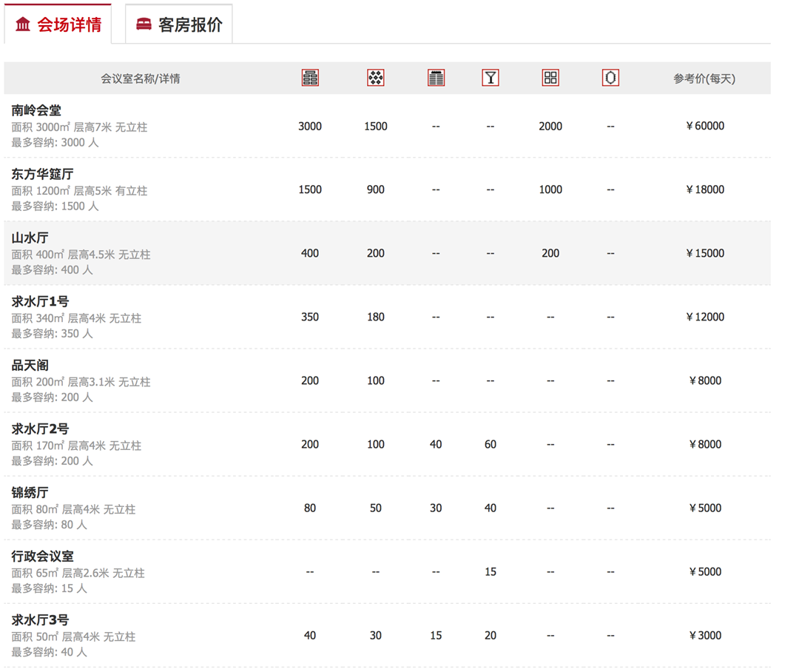Image resolution: width=799 pixels, height=672 pixels.
Task: Click the ¥5000 price for 锦绣厅
Action: 705,508
